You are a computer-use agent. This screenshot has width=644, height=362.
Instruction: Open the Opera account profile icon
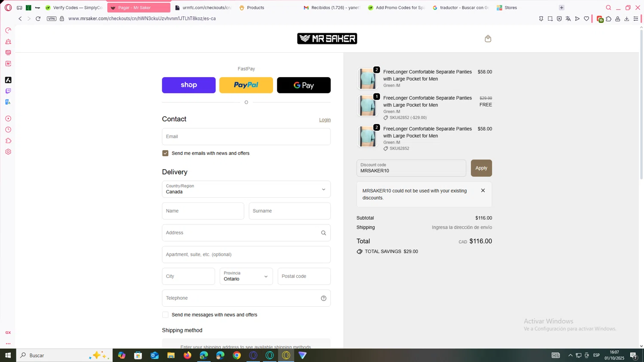click(x=617, y=19)
